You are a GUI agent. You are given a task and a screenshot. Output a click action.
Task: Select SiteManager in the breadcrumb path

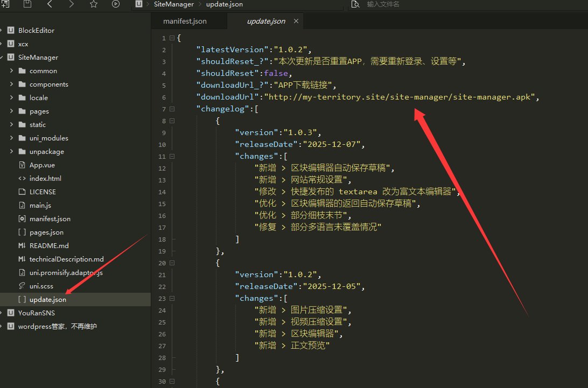click(173, 4)
